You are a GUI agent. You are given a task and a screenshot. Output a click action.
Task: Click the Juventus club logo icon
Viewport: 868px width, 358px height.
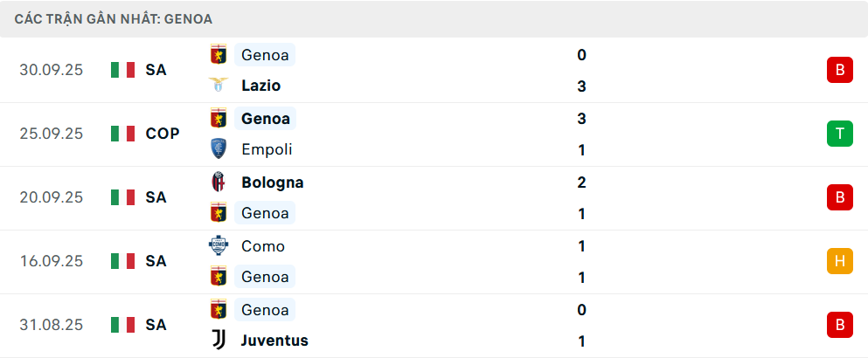click(218, 341)
